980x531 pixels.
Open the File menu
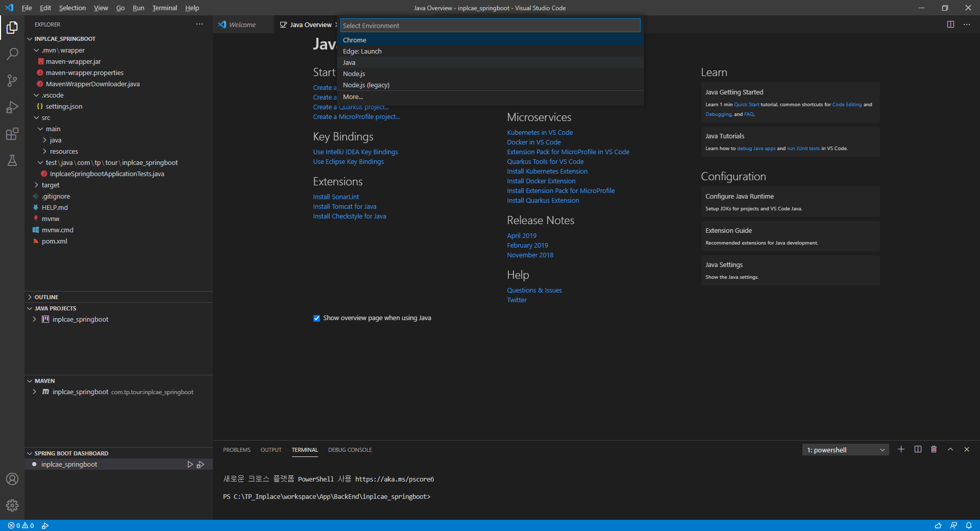pyautogui.click(x=27, y=8)
